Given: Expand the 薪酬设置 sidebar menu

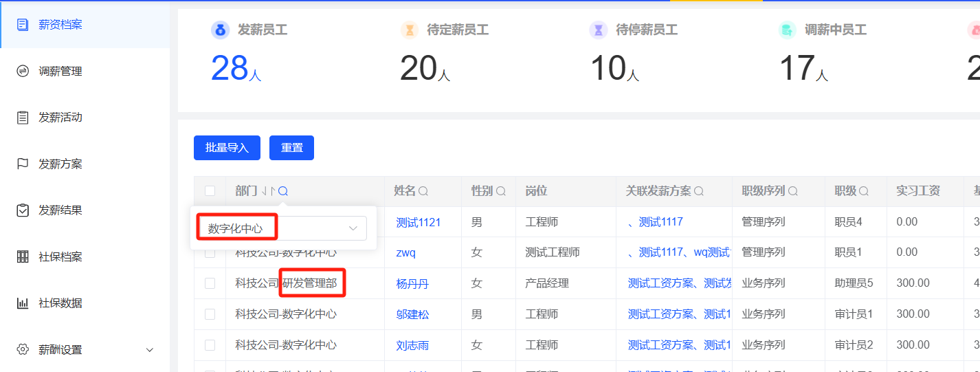Looking at the screenshot, I should (149, 350).
